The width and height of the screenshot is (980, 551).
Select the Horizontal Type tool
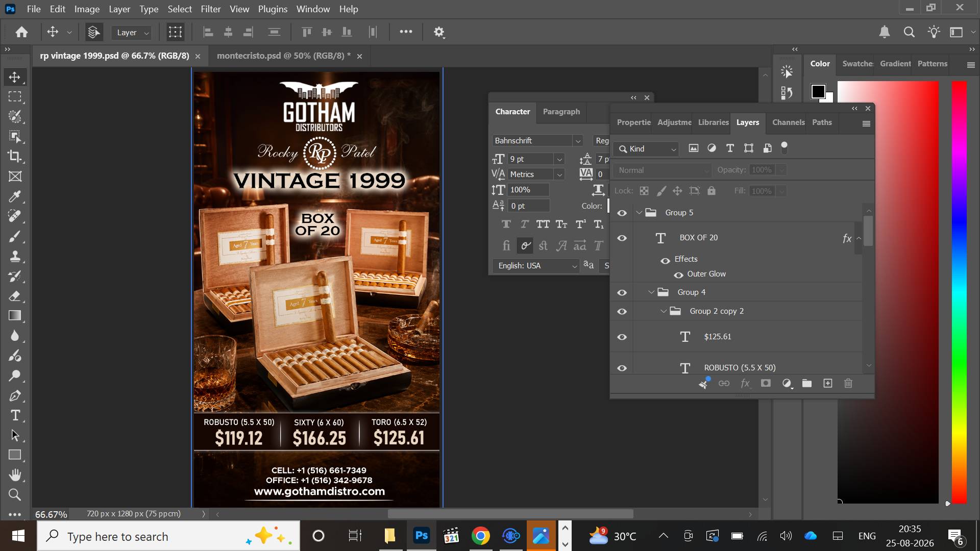click(x=15, y=415)
